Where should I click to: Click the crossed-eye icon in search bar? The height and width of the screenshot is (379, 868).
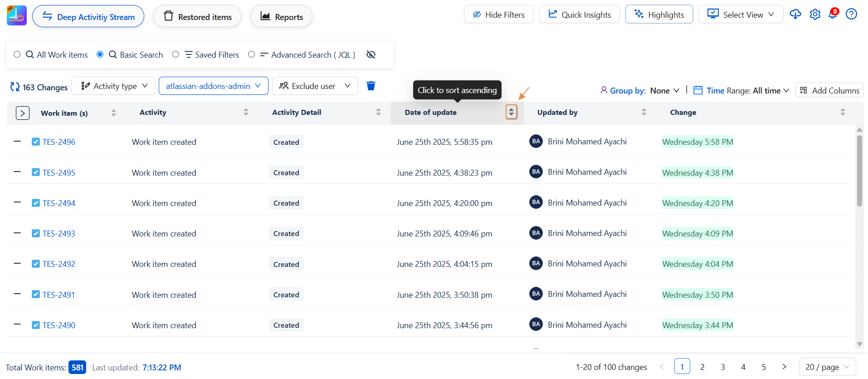click(371, 54)
